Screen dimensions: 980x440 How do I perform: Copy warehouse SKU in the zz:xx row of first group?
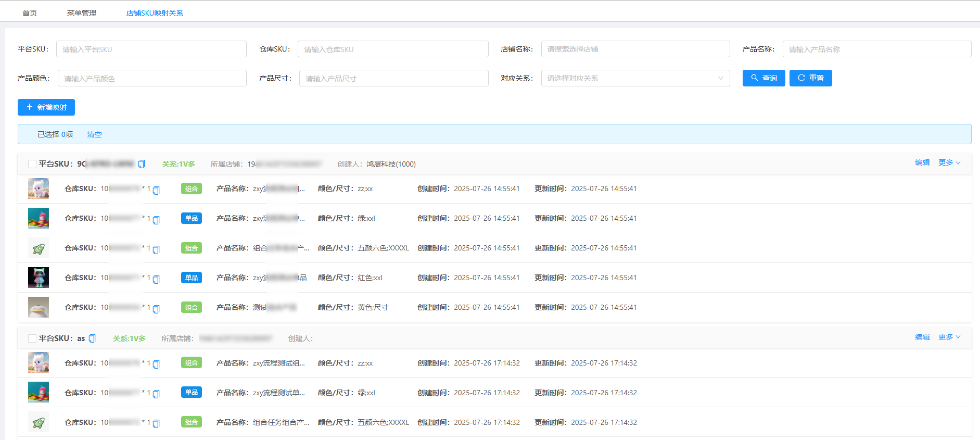tap(156, 190)
